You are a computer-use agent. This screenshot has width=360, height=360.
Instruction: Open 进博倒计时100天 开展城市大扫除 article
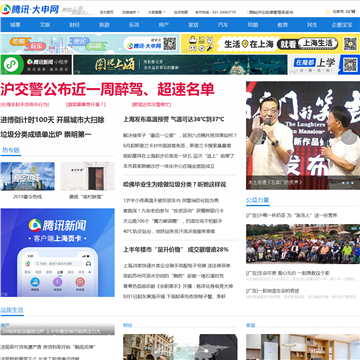pyautogui.click(x=52, y=120)
